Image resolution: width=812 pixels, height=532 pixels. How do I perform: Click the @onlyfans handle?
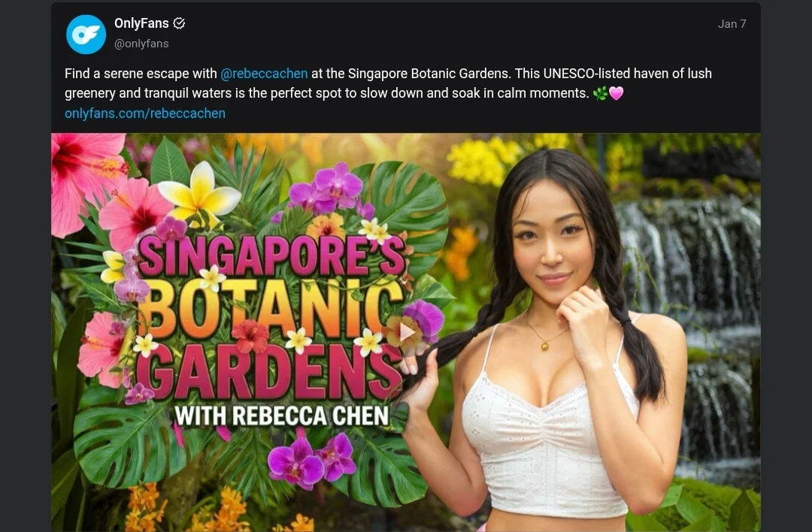click(141, 44)
